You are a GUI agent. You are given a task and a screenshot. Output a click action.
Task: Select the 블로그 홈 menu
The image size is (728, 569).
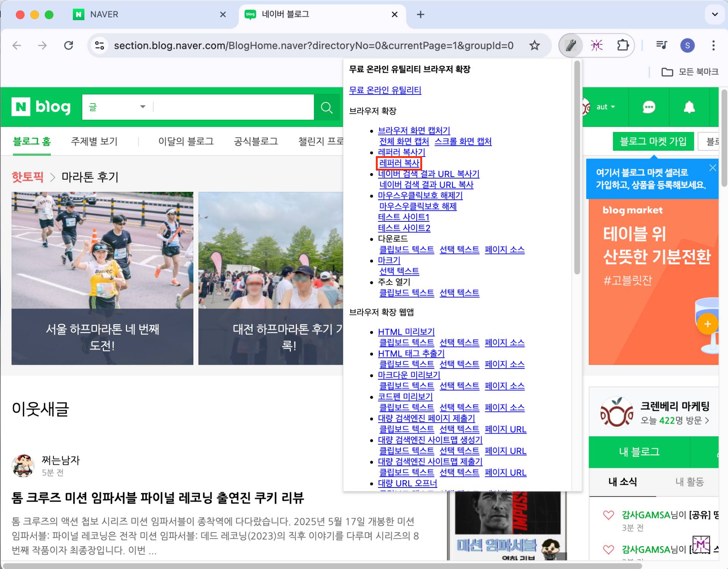(x=32, y=141)
